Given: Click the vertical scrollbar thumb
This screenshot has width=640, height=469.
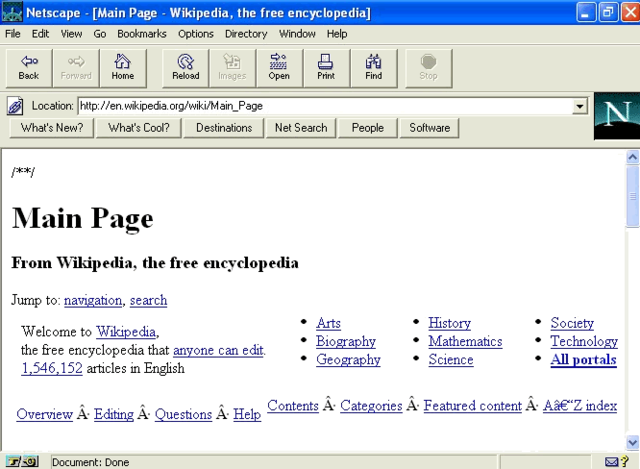Looking at the screenshot, I should tap(633, 196).
